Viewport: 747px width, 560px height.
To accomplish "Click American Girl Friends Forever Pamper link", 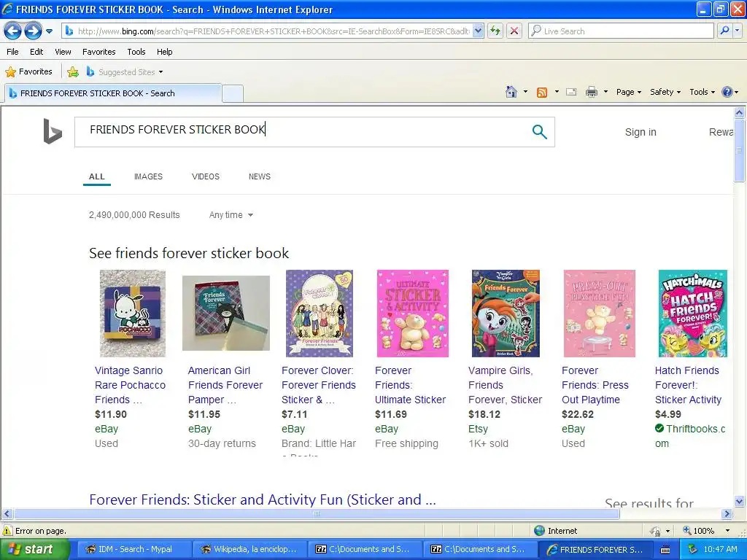I will click(225, 385).
